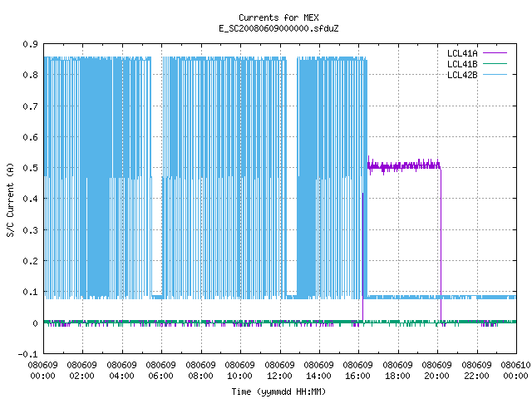Click the green LCL41B legend line sample

(x=495, y=64)
